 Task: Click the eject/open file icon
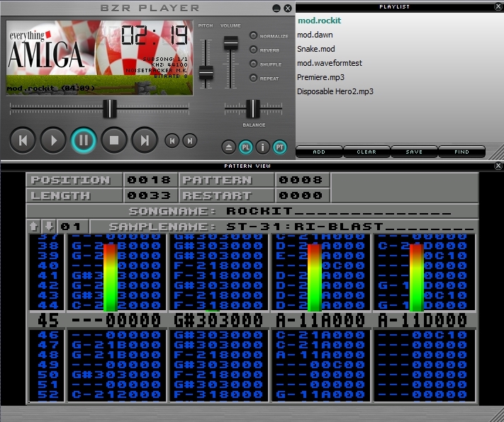pos(228,147)
